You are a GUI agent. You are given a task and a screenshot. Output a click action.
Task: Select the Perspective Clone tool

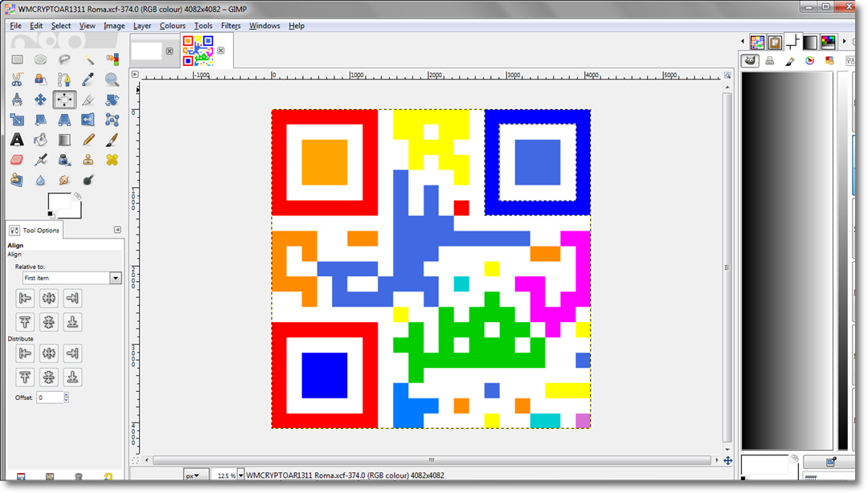click(17, 180)
